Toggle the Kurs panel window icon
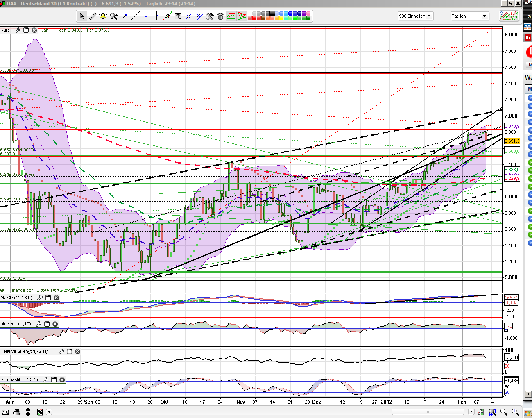 (x=26, y=30)
